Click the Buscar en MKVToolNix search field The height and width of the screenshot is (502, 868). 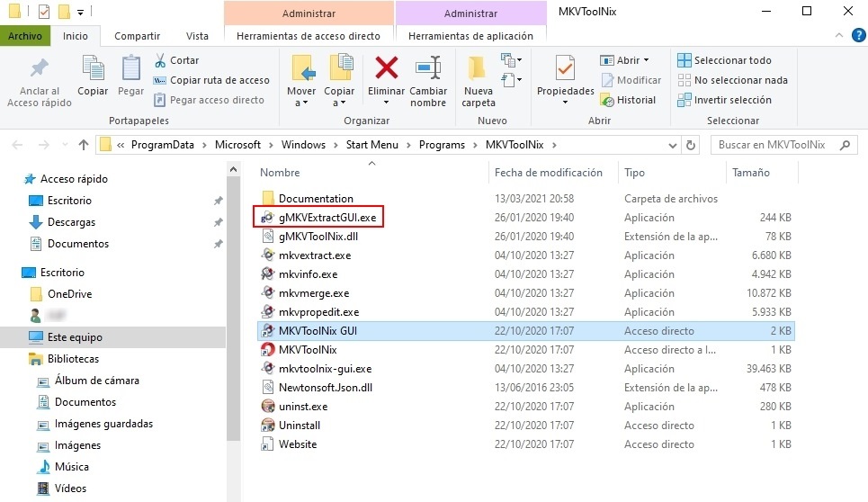tap(774, 145)
